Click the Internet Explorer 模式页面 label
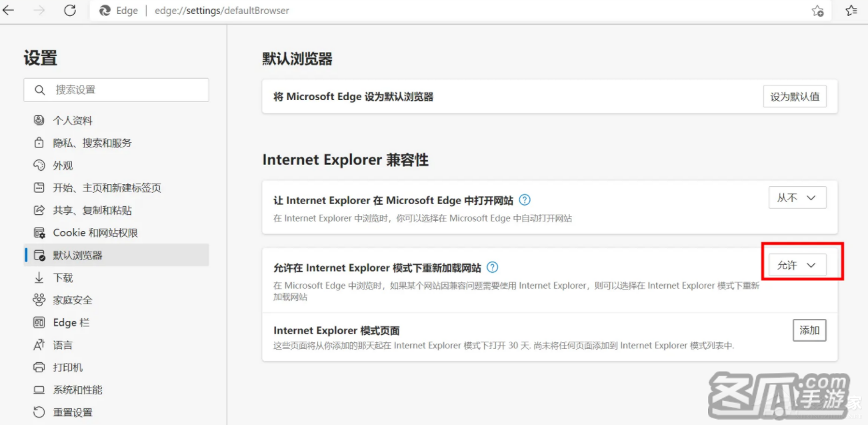Screen dimensions: 868x425 coord(337,331)
